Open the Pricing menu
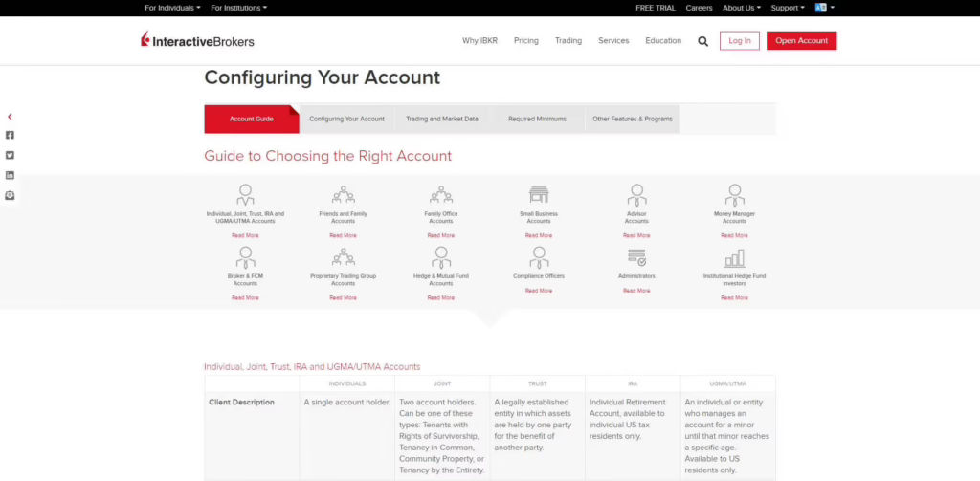980x481 pixels. 526,40
